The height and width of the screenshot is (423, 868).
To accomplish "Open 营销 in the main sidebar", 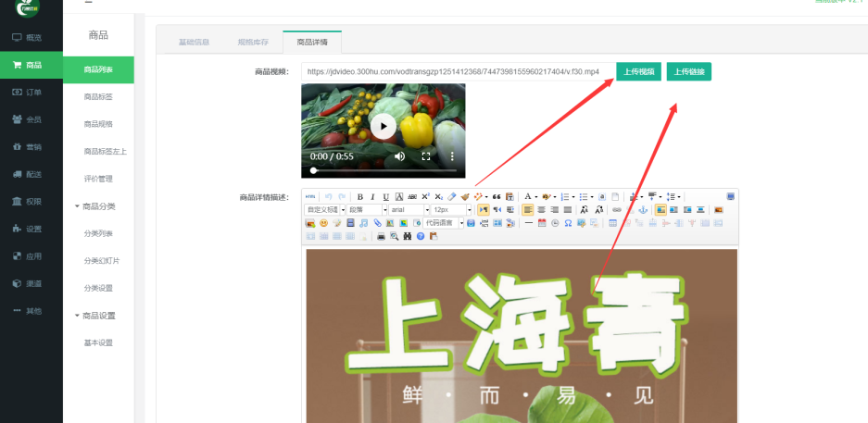I will [x=31, y=147].
